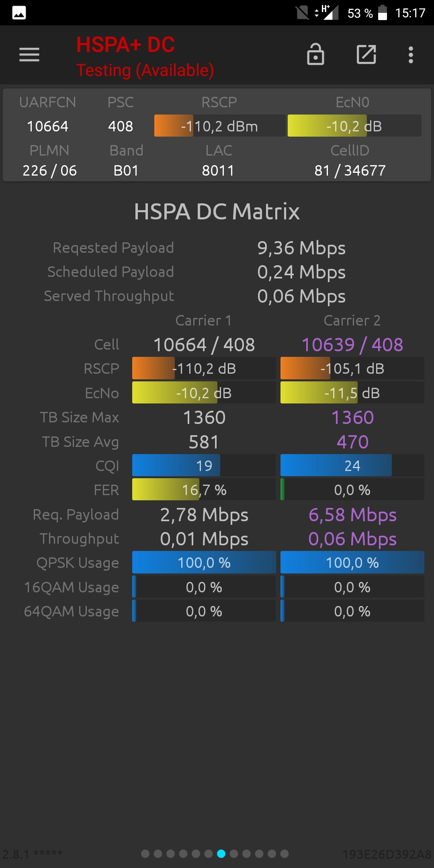Tap Carrier 2 cell 10639 / 408
The width and height of the screenshot is (434, 868).
coord(352,345)
